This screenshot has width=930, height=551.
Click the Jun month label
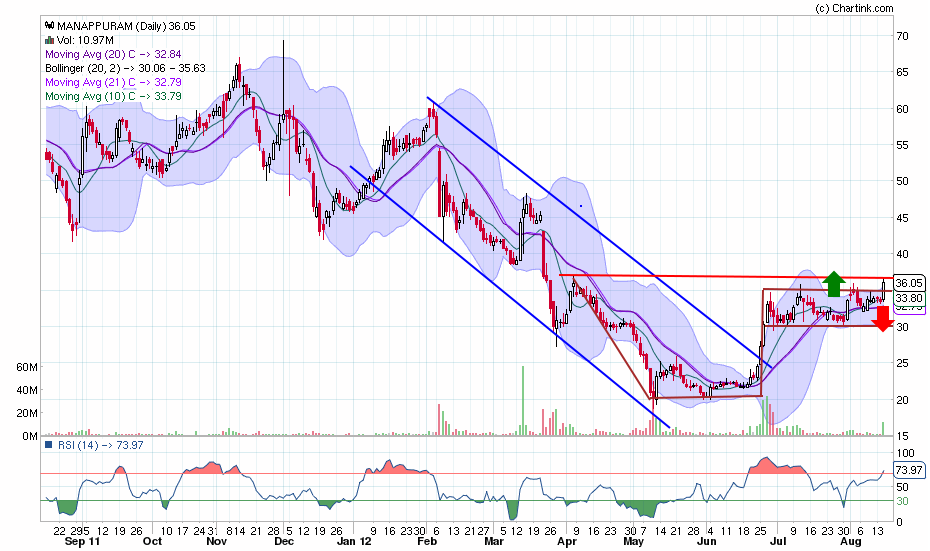(706, 542)
